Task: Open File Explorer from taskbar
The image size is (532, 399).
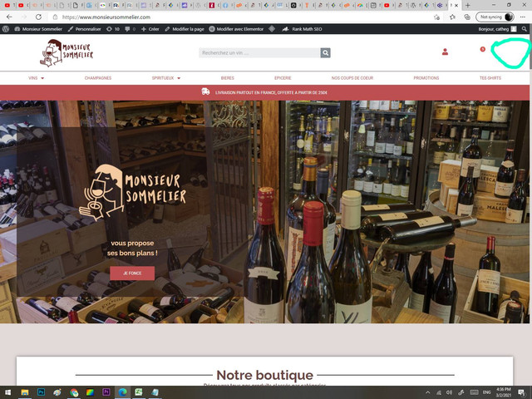Action: (x=24, y=392)
